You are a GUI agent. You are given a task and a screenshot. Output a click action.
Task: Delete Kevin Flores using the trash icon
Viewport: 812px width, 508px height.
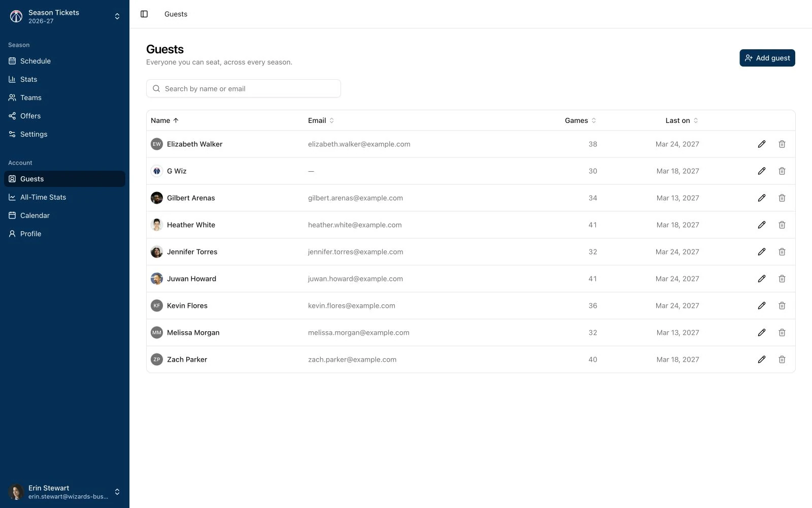point(782,306)
